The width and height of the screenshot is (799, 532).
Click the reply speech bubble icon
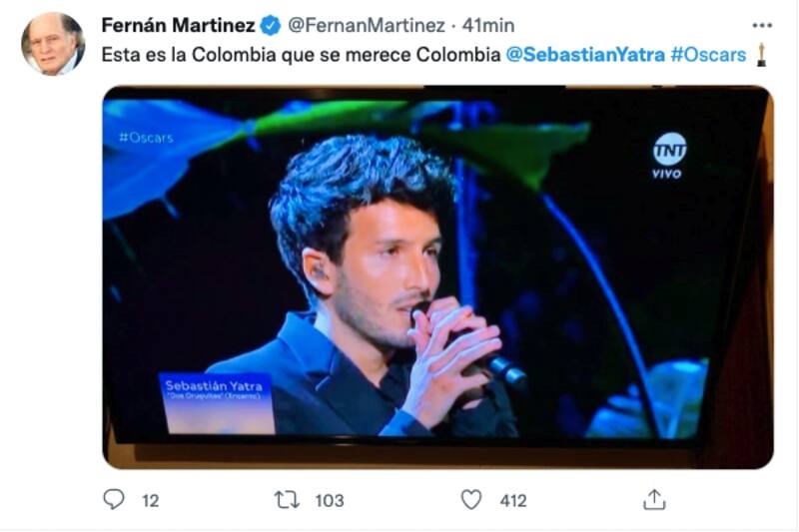click(x=115, y=500)
